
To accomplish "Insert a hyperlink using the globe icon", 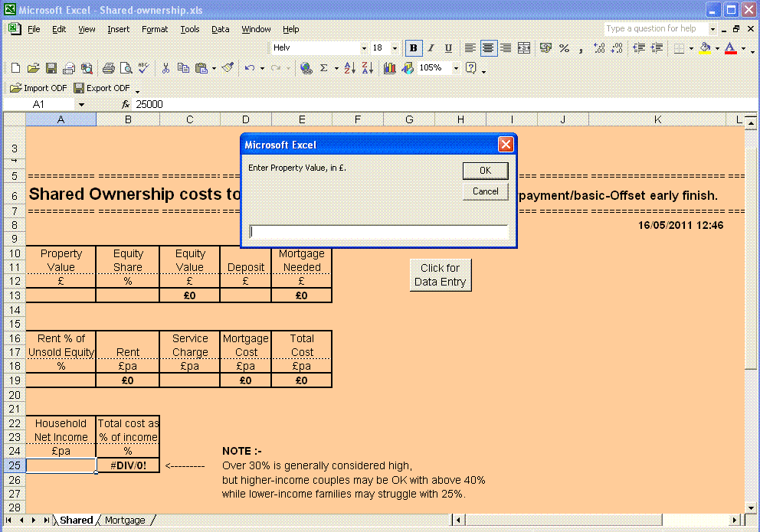I will click(306, 68).
